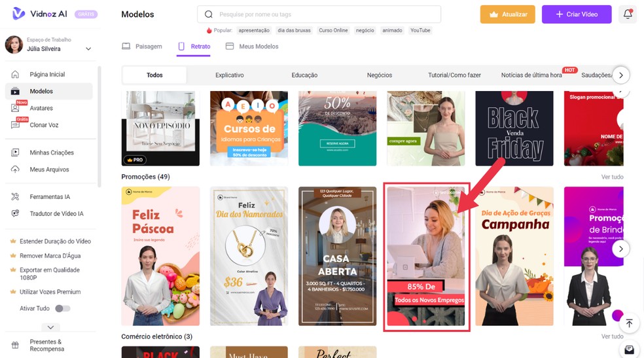Expand the Júlia Silveira workspace dropdown

[88, 49]
